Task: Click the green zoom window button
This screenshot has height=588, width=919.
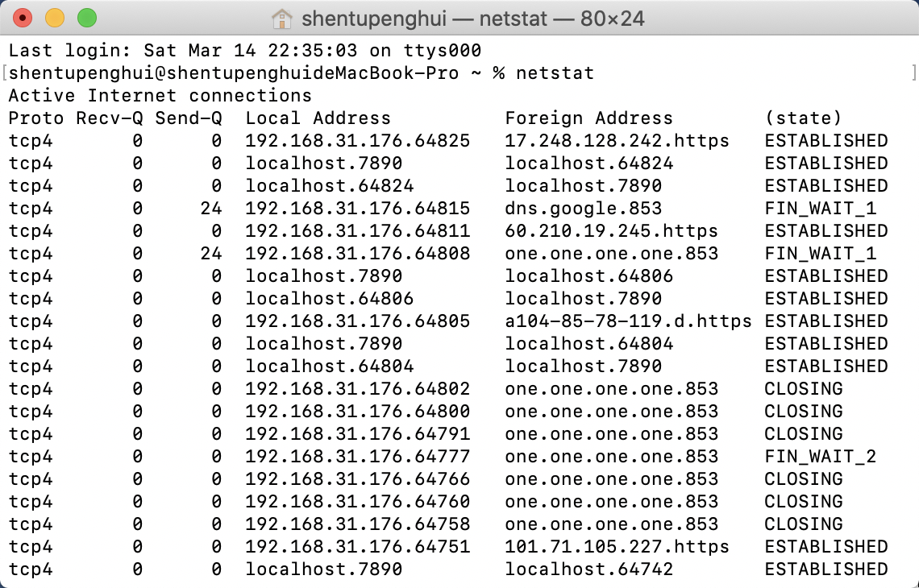Action: click(x=86, y=18)
